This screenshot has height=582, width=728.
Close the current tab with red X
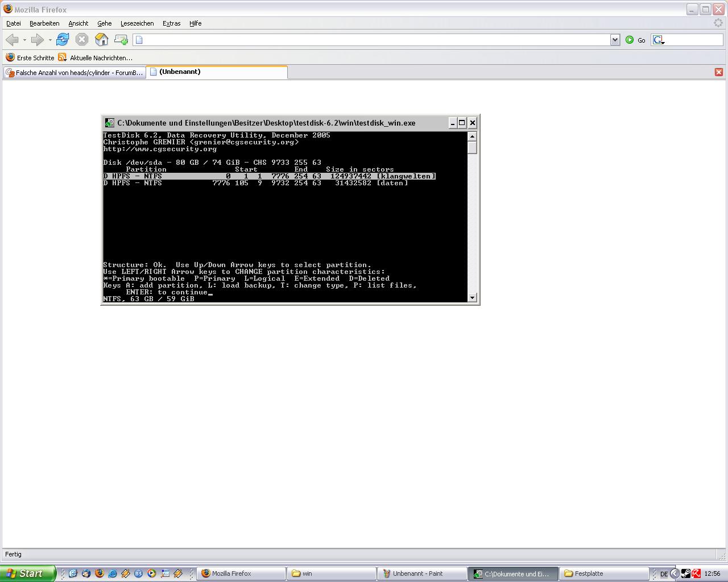pyautogui.click(x=719, y=72)
